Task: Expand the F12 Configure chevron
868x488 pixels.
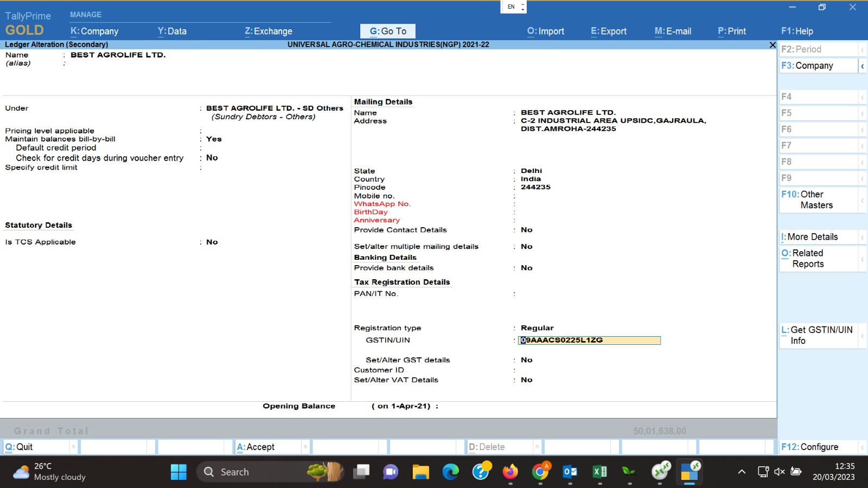Action: (x=862, y=447)
